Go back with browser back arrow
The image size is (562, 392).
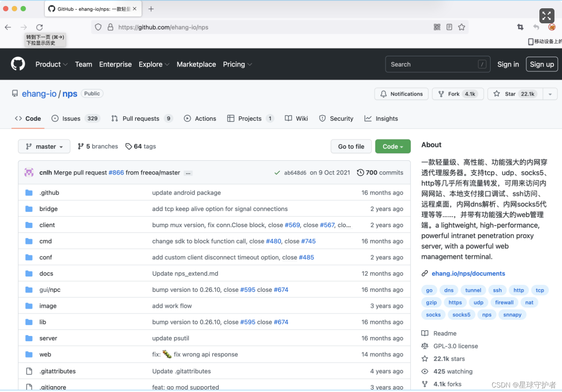(x=8, y=27)
